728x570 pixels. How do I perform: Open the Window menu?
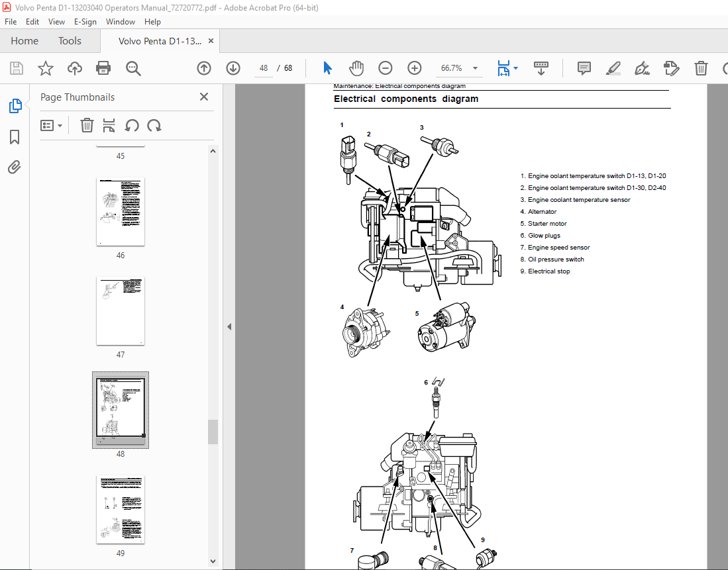[121, 22]
